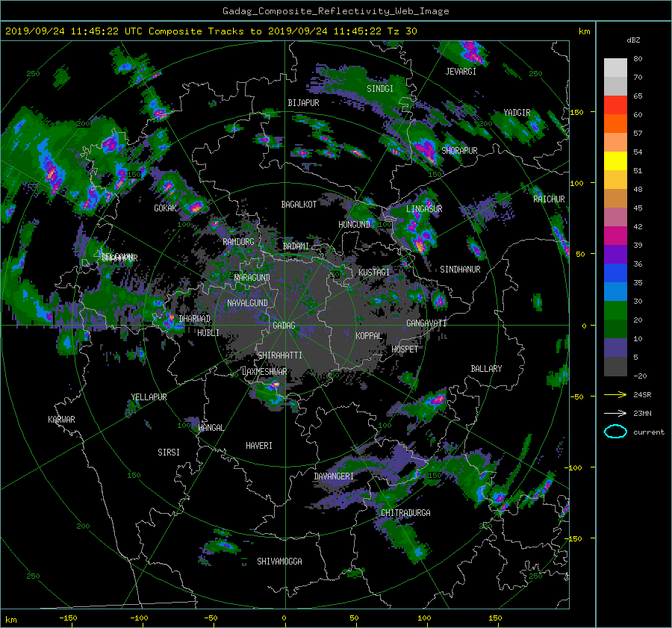
Task: Click the storm echo south of Laxmeshwar
Action: tap(273, 394)
